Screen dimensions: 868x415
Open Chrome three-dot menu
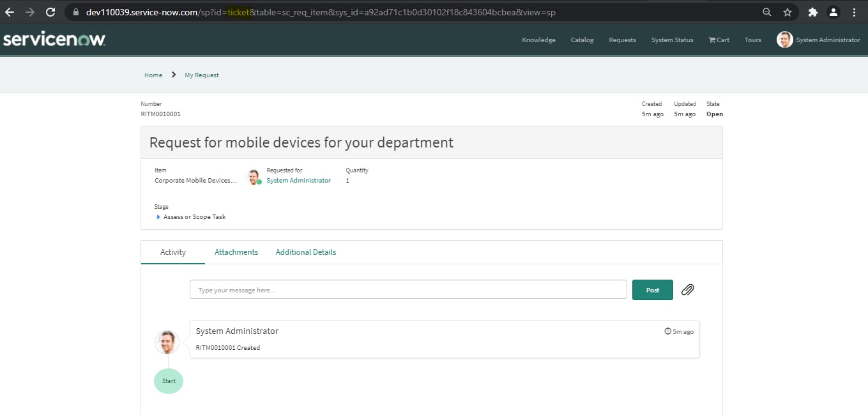pos(855,12)
